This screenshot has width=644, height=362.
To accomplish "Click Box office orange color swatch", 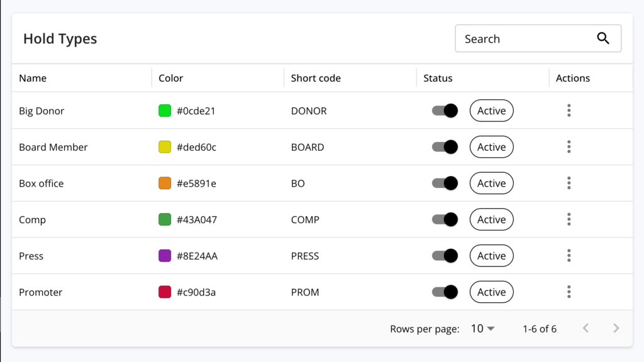I will pyautogui.click(x=165, y=183).
